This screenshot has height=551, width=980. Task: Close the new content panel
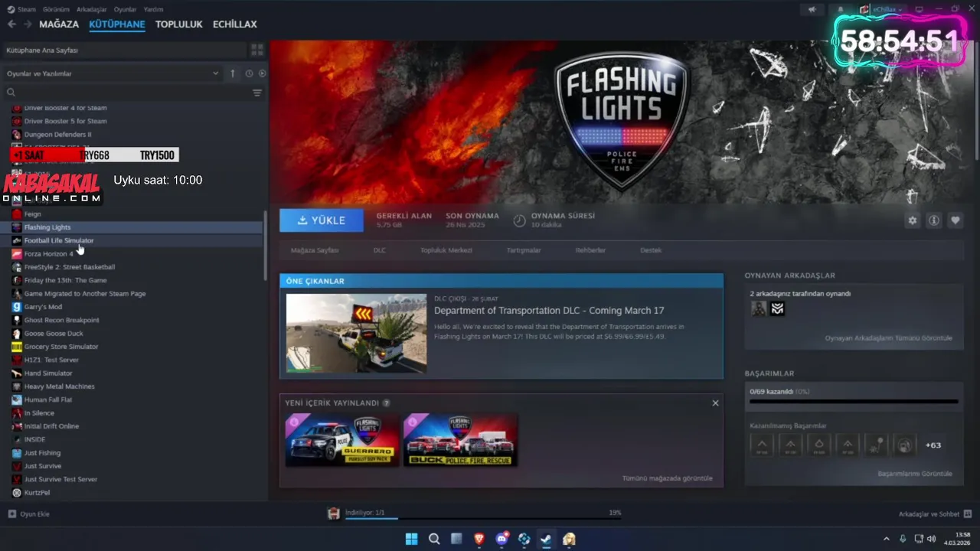pos(715,403)
